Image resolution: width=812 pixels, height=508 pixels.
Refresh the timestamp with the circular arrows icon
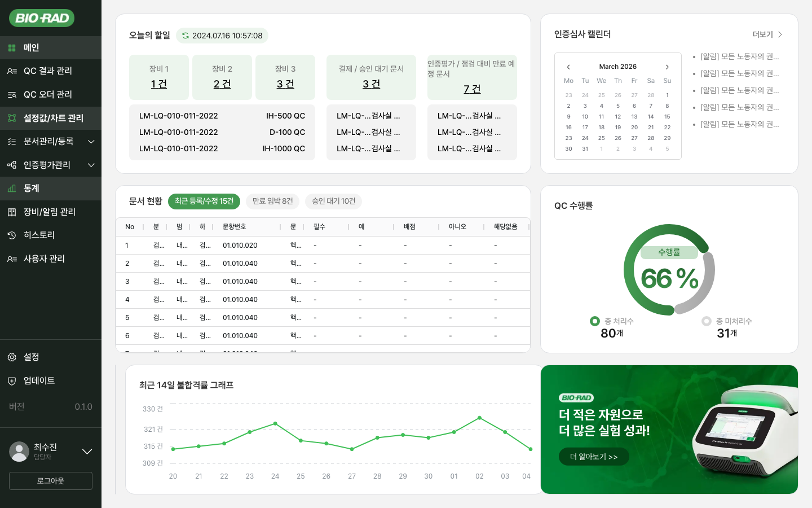pos(186,35)
